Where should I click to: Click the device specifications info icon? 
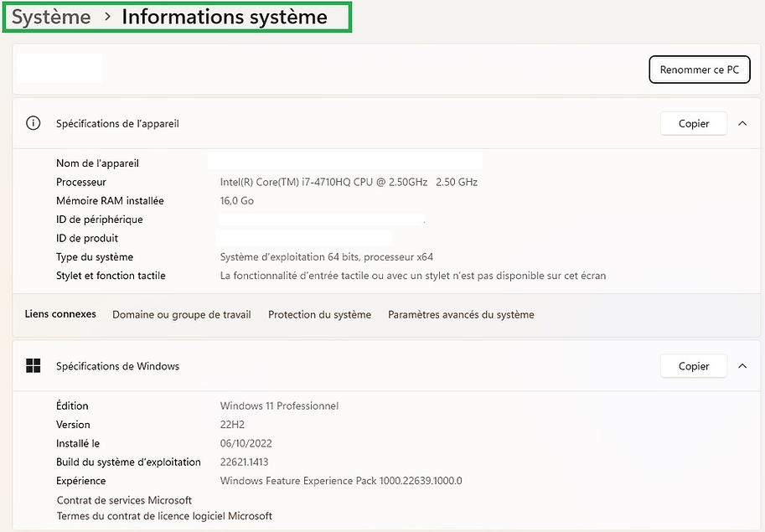34,123
